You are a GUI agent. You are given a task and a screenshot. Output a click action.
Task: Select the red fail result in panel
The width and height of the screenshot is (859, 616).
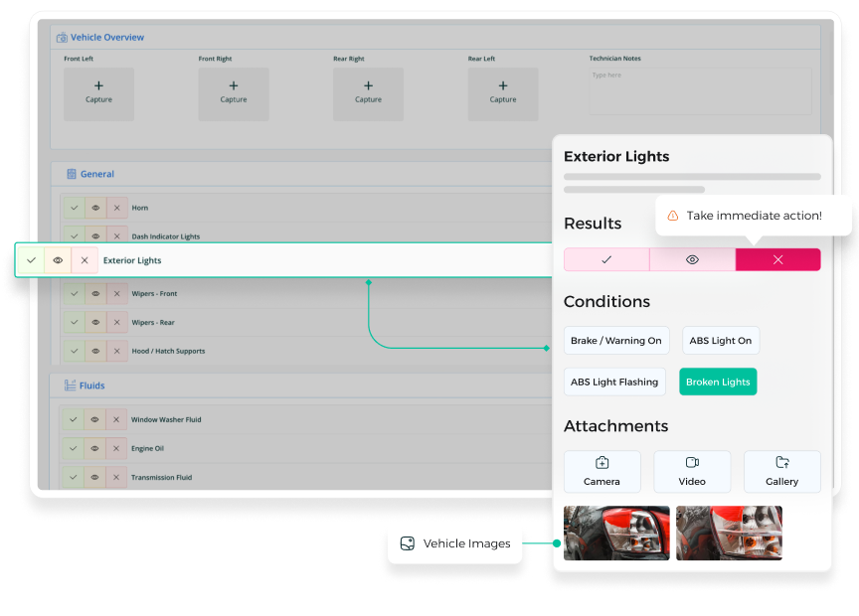click(777, 259)
